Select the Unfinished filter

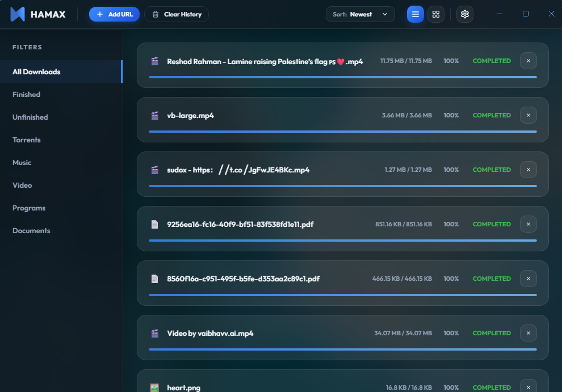pyautogui.click(x=61, y=117)
